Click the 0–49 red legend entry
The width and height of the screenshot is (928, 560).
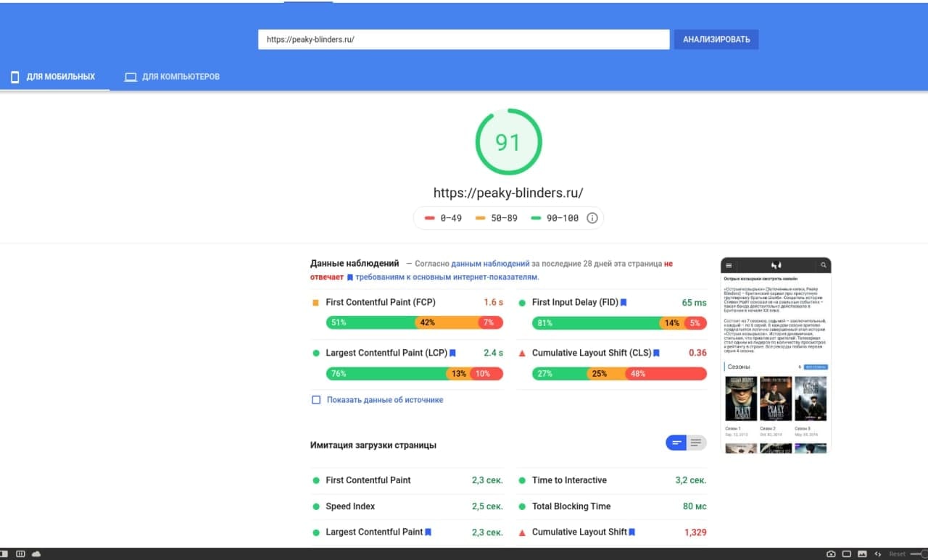coord(443,218)
